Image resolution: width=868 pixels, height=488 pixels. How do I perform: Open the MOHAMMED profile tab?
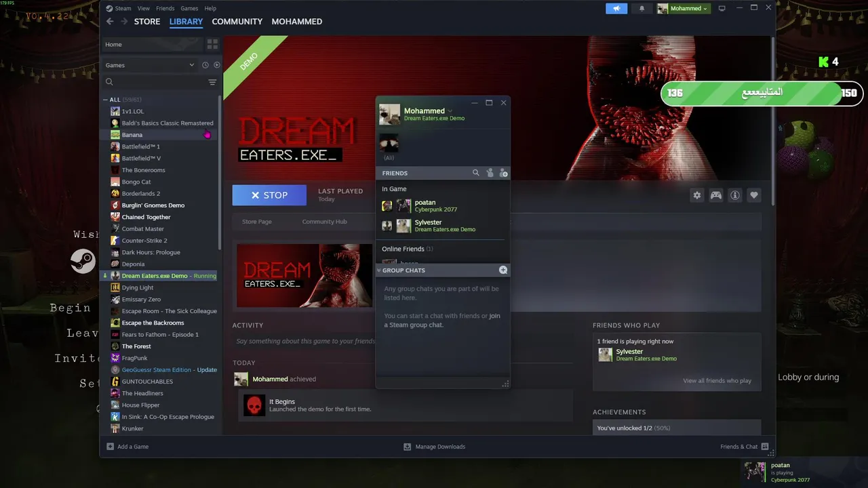(296, 22)
